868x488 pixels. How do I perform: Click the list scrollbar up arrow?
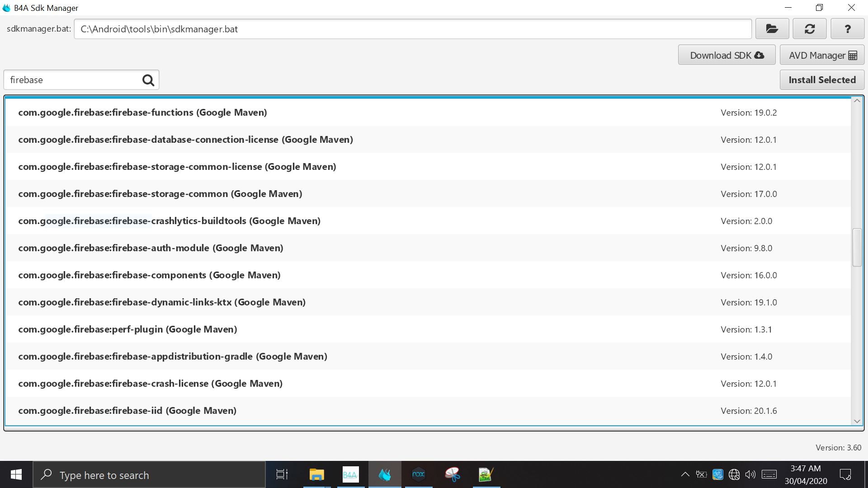pyautogui.click(x=857, y=101)
